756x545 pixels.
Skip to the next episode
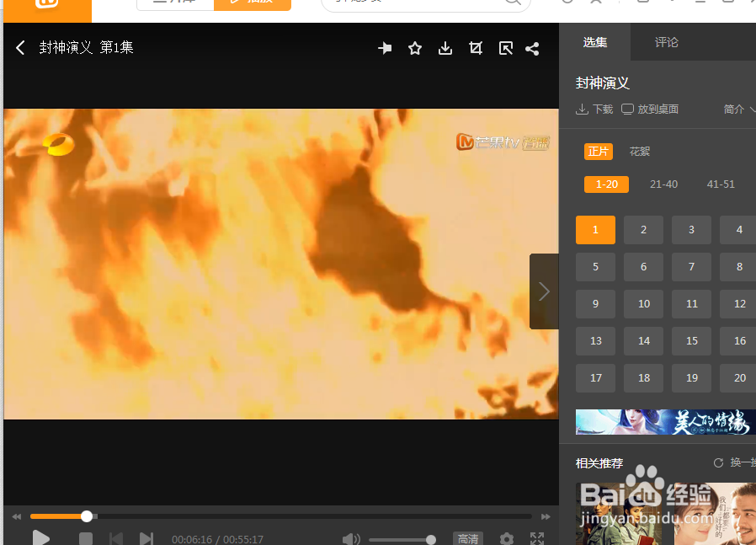click(146, 539)
